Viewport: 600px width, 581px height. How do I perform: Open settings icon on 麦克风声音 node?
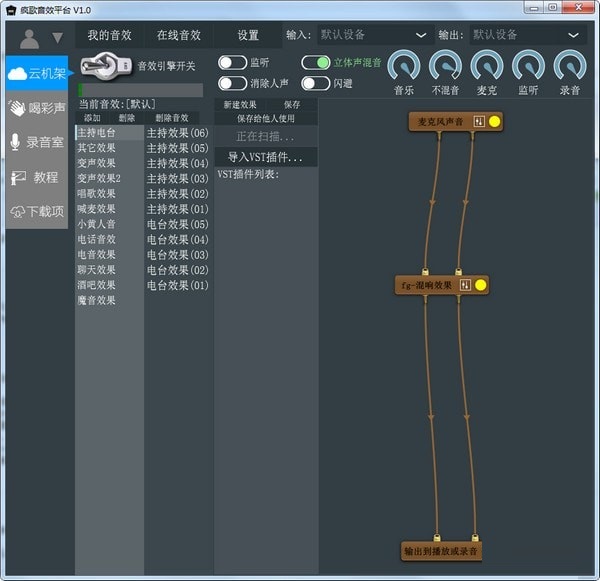pos(478,121)
